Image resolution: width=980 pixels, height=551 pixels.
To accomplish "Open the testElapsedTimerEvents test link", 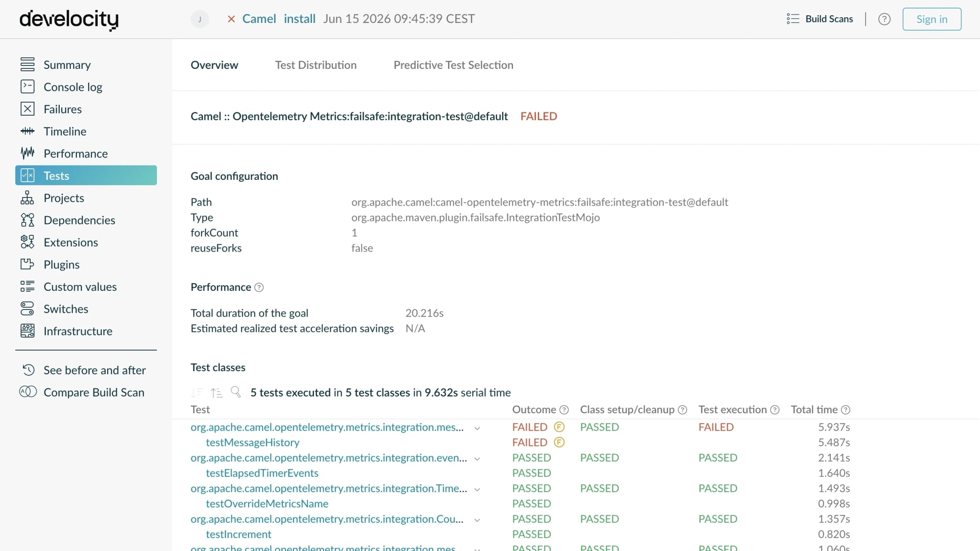I will (x=262, y=473).
